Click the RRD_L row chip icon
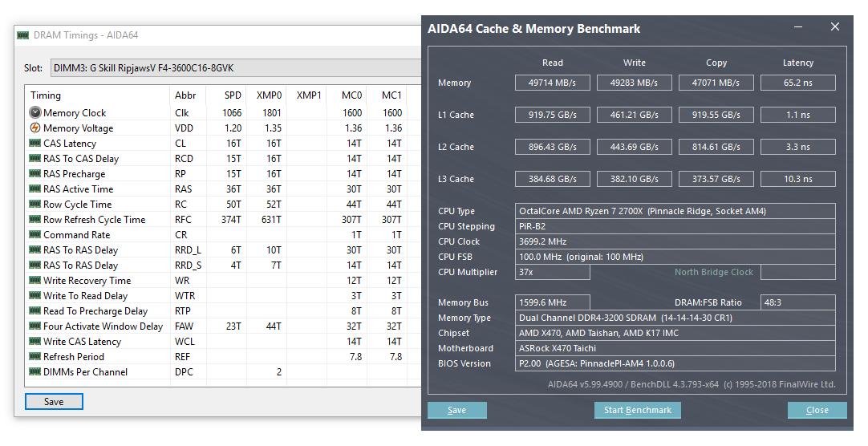The image size is (868, 446). click(x=34, y=249)
